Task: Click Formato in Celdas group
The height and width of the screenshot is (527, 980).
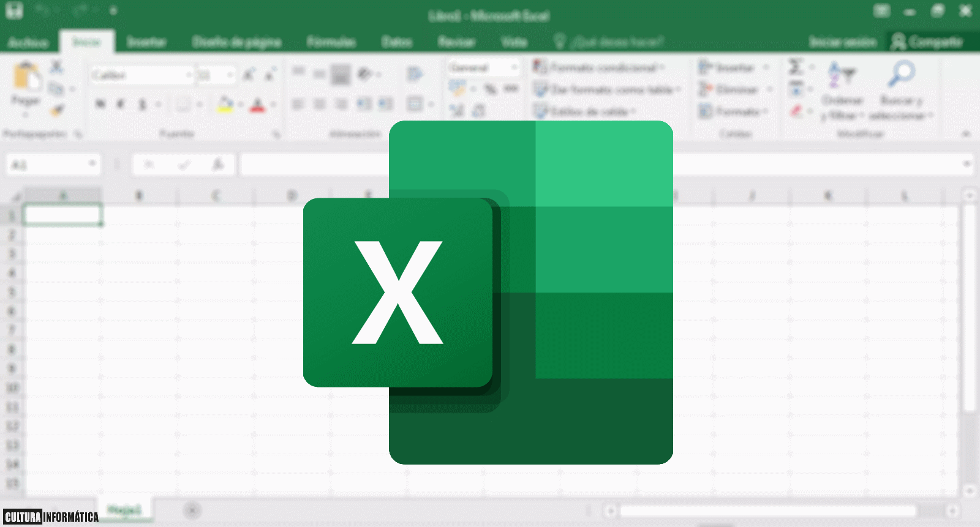Action: [x=733, y=111]
